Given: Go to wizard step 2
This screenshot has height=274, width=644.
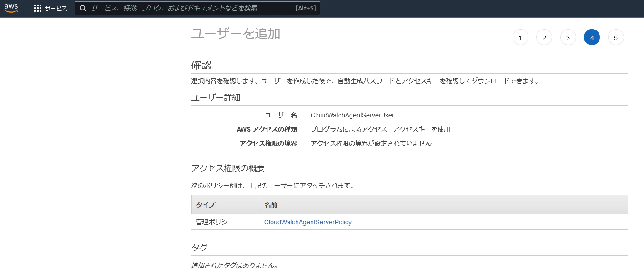Looking at the screenshot, I should (544, 37).
